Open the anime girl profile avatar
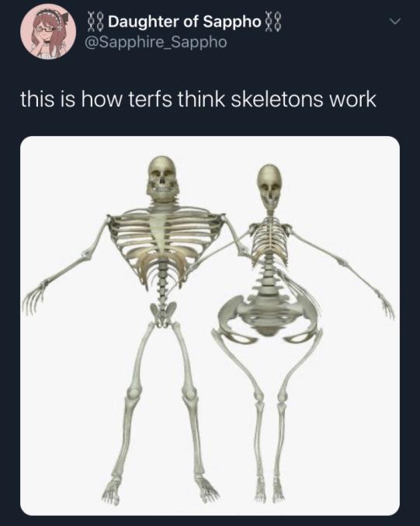 tap(48, 31)
